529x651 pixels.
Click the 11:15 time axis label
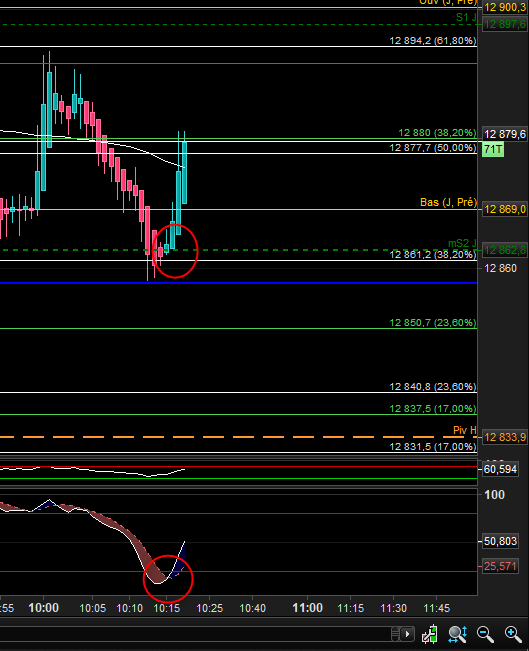[350, 609]
